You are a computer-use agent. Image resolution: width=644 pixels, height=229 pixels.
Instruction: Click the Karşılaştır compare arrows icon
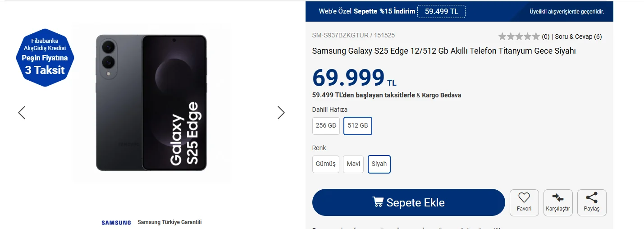point(558,198)
